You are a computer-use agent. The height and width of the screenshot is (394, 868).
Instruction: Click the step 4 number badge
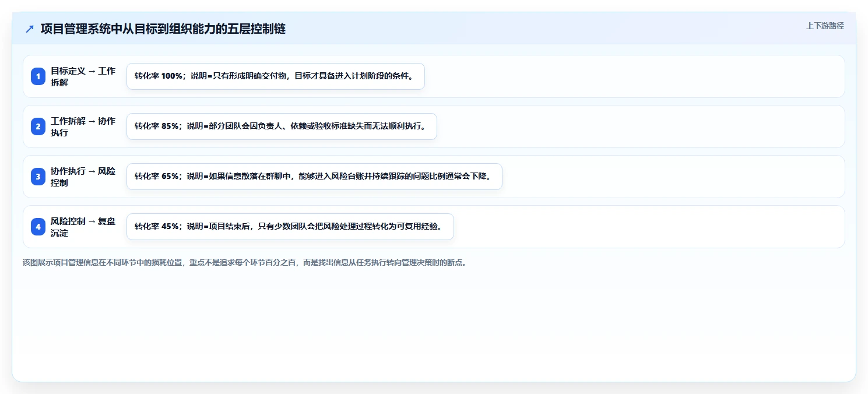click(38, 227)
